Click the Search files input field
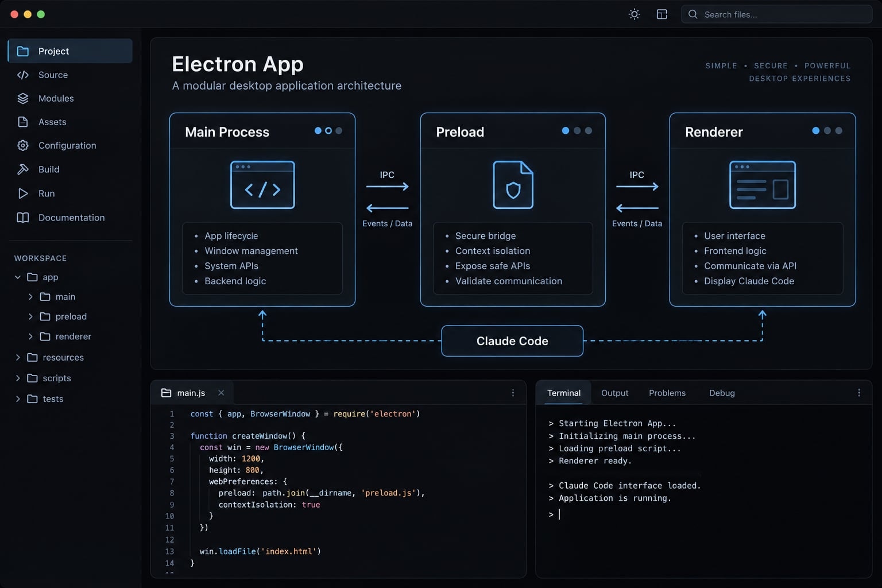Image resolution: width=882 pixels, height=588 pixels. (776, 14)
